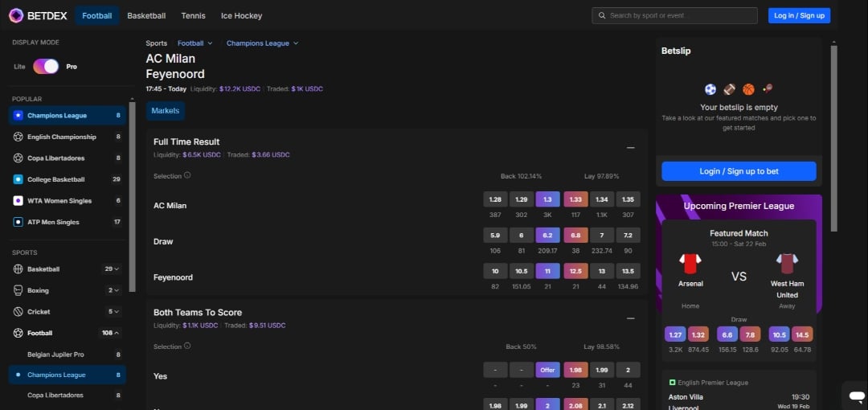Click the Basketball icon under Sports
Viewport: 868px width, 410px height.
coord(18,269)
